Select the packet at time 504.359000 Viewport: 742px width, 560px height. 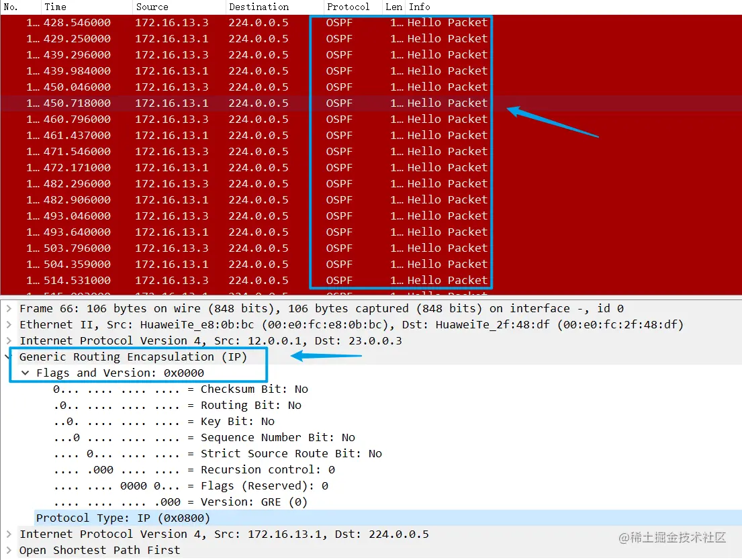(371, 264)
